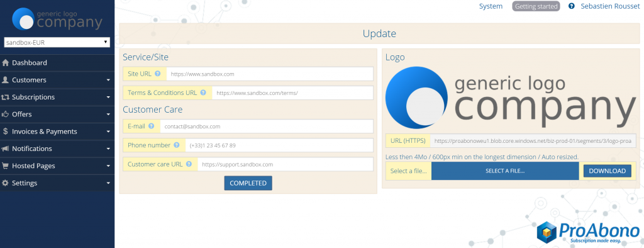Viewport: 644px width, 248px height.
Task: Expand the Customers menu arrow
Action: [x=108, y=80]
